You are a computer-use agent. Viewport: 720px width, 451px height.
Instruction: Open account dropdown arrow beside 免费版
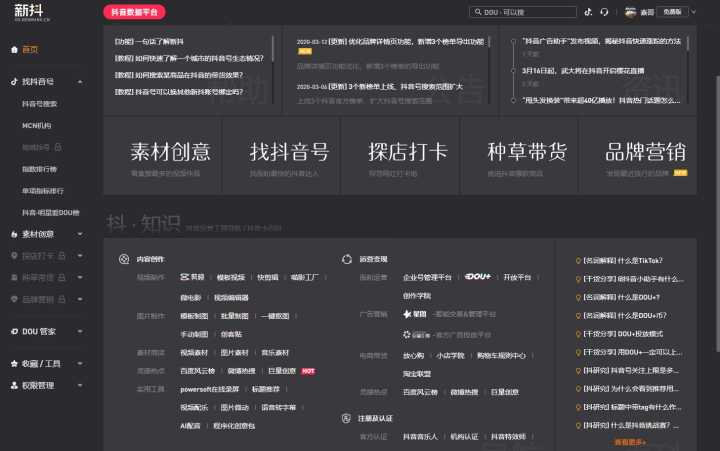click(693, 12)
